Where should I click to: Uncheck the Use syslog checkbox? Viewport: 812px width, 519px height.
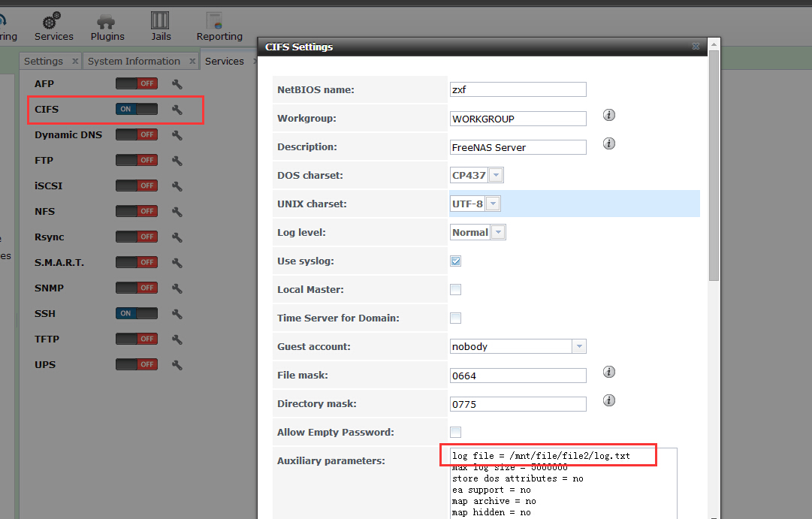click(456, 261)
